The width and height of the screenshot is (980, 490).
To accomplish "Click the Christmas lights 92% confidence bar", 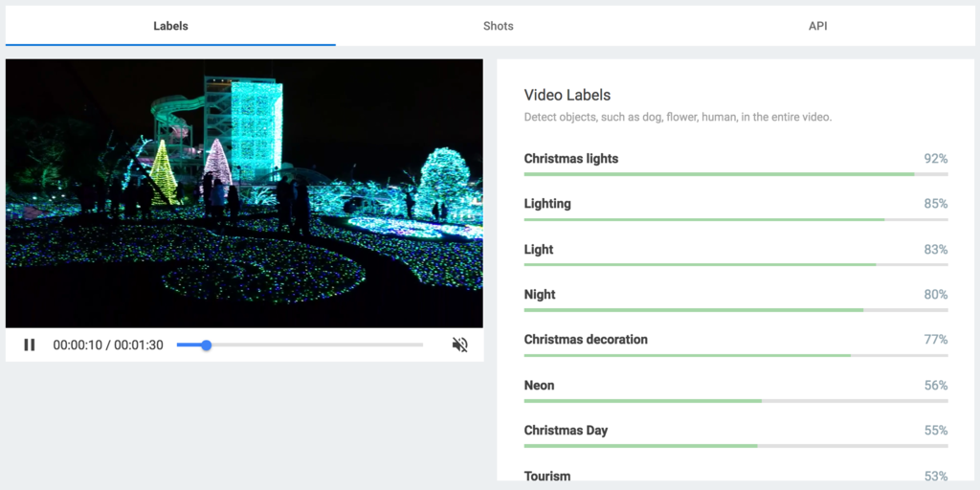I will pos(736,174).
